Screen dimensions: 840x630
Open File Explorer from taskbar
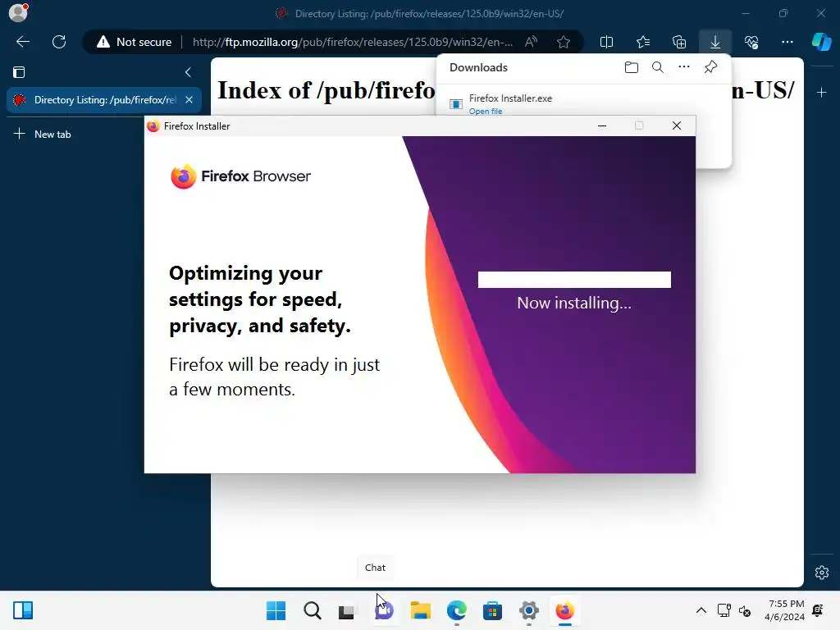pyautogui.click(x=421, y=610)
